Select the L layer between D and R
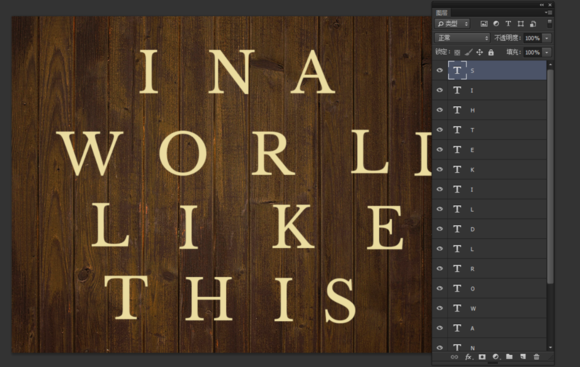This screenshot has width=580, height=367. pos(497,249)
